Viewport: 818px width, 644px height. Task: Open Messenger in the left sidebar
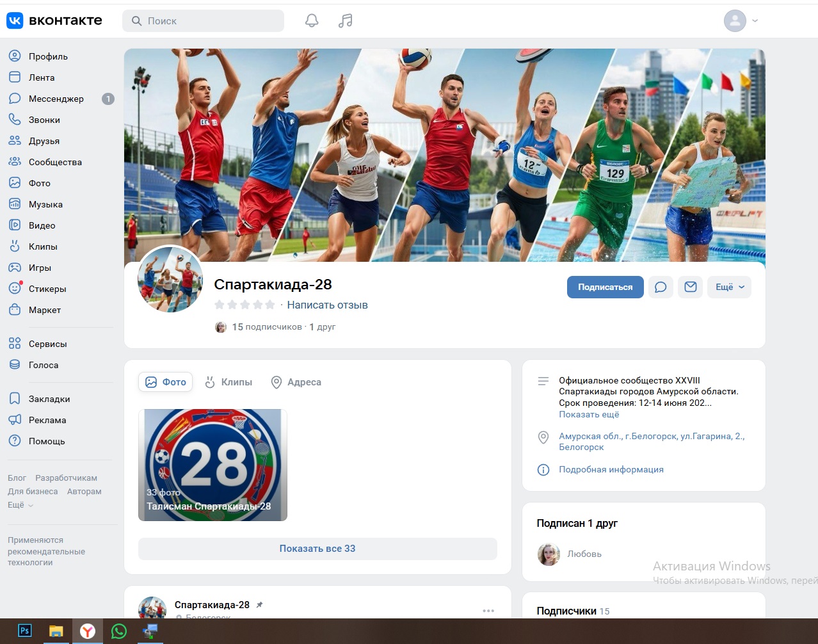coord(56,99)
